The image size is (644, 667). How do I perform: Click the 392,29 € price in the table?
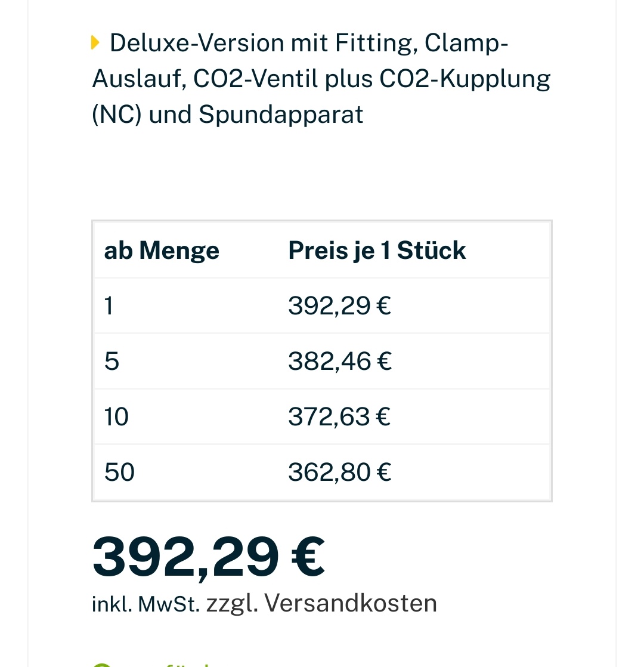339,306
